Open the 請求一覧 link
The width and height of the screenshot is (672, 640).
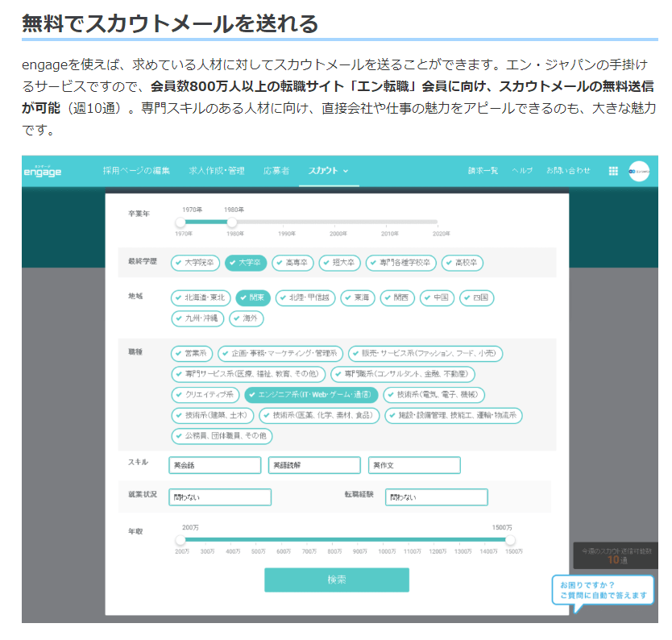coord(483,171)
